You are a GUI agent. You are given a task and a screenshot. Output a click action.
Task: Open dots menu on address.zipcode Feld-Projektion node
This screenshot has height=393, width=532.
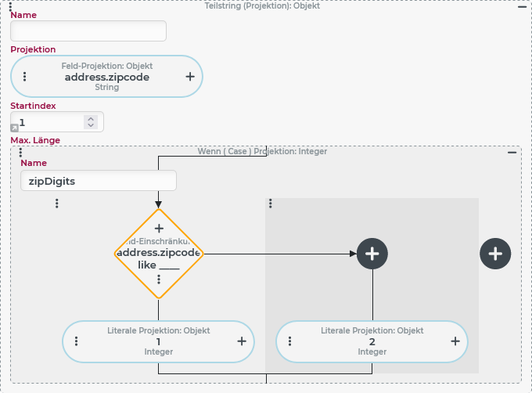[x=25, y=77]
